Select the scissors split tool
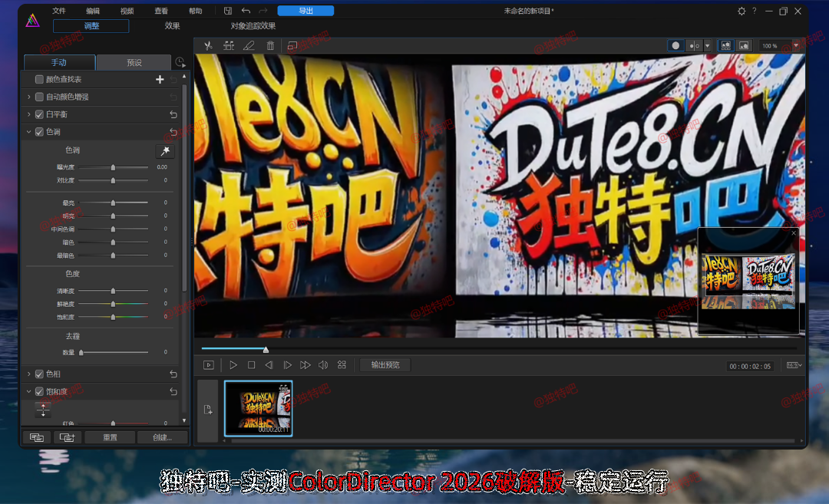The width and height of the screenshot is (829, 504). pos(208,46)
